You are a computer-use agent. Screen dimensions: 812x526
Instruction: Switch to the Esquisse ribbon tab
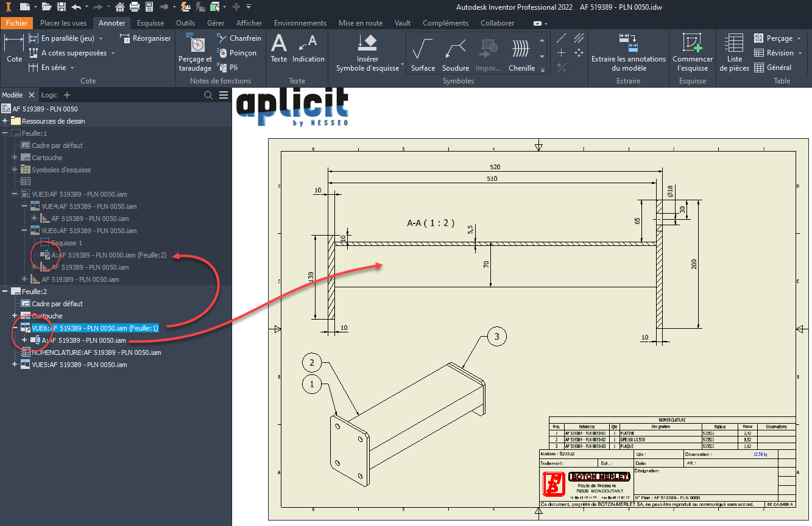click(150, 23)
